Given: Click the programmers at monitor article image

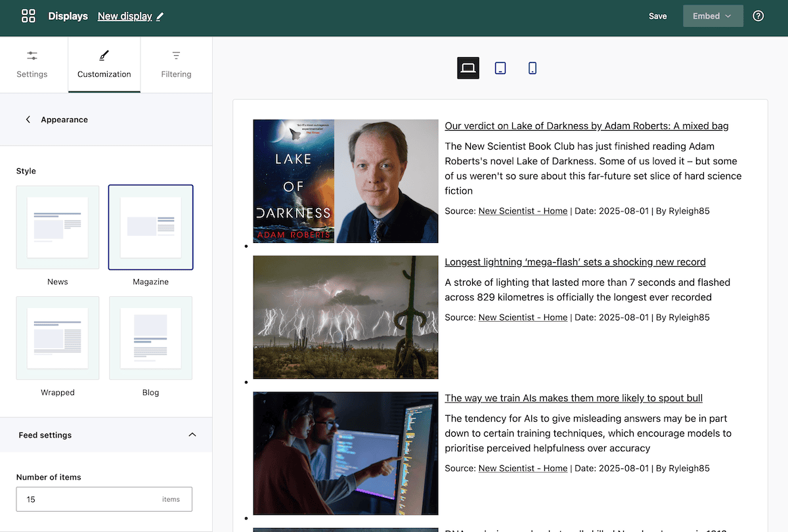Looking at the screenshot, I should [x=345, y=453].
